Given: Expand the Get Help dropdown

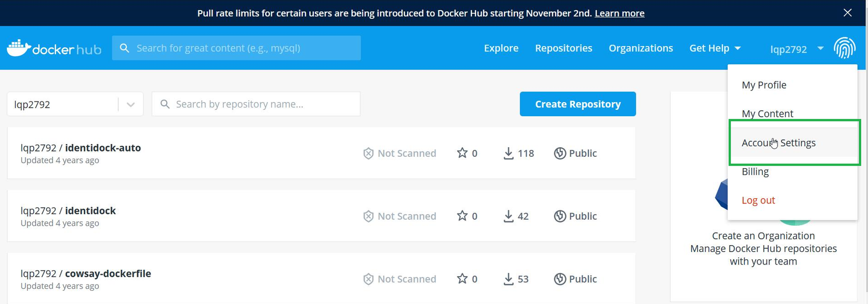Looking at the screenshot, I should 715,48.
